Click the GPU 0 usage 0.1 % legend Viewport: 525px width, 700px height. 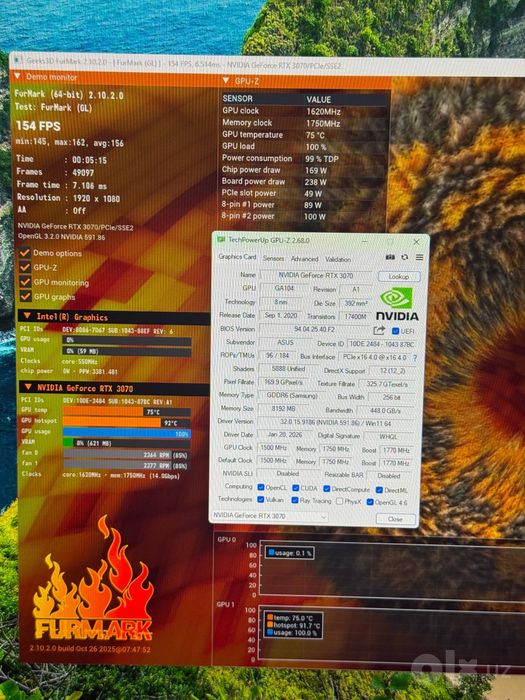[290, 553]
